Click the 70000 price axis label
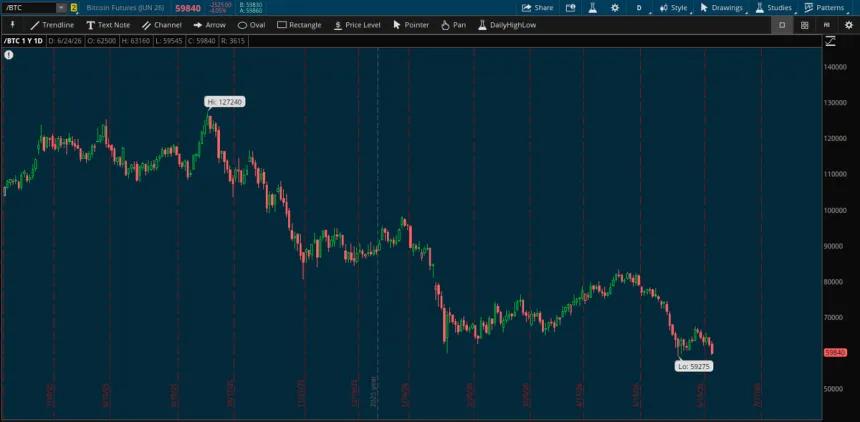Screen dimensions: 860x422 [835, 317]
